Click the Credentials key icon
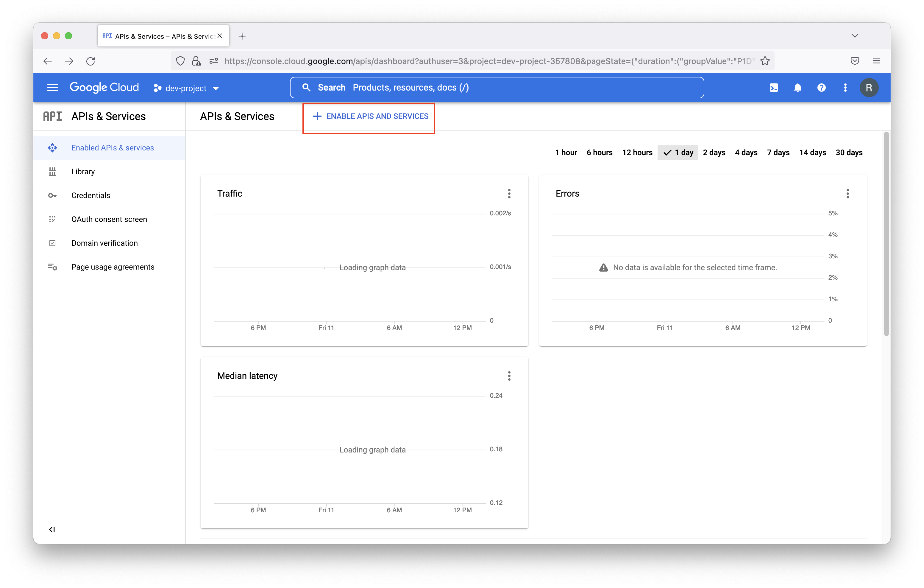This screenshot has height=588, width=924. click(53, 195)
